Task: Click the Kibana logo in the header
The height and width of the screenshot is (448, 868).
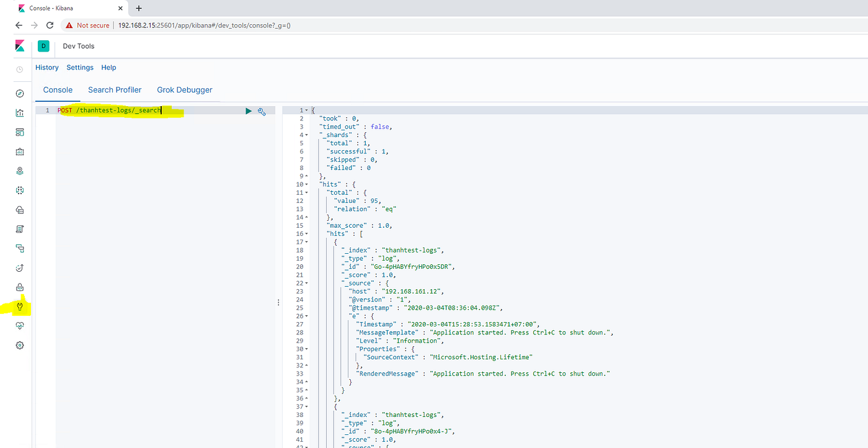Action: click(19, 46)
